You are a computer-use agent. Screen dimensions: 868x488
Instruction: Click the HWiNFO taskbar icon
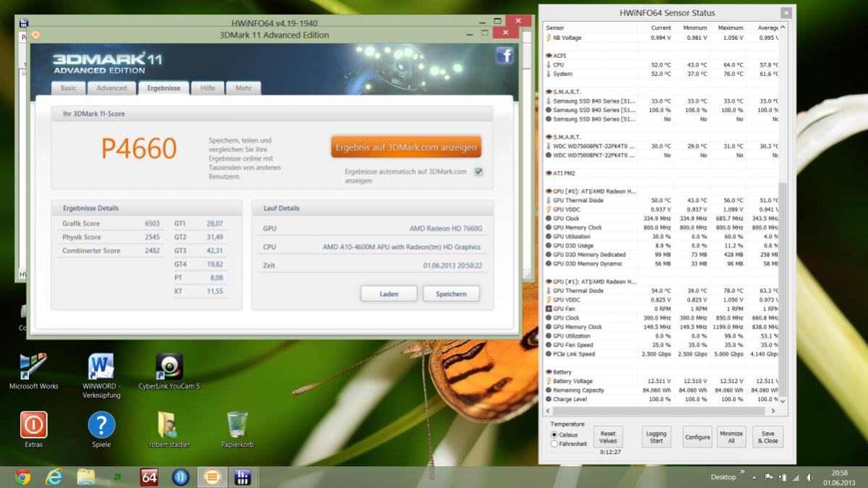[x=243, y=477]
